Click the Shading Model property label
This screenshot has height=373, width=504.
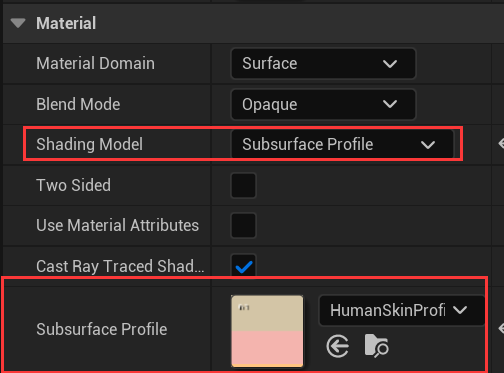(89, 144)
